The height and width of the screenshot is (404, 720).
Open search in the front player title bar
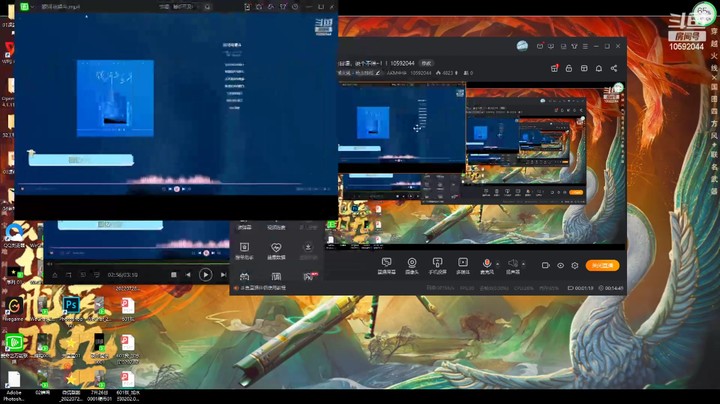tap(208, 7)
